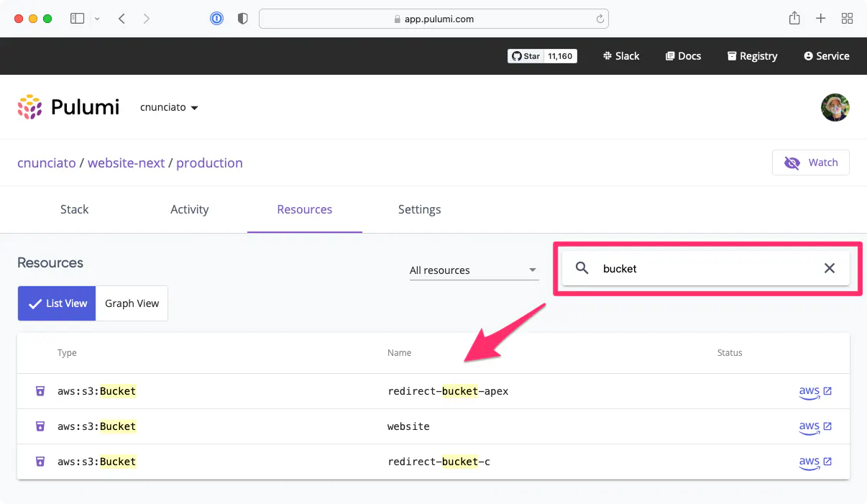Go forward with the Safari forward arrow

coord(147,19)
